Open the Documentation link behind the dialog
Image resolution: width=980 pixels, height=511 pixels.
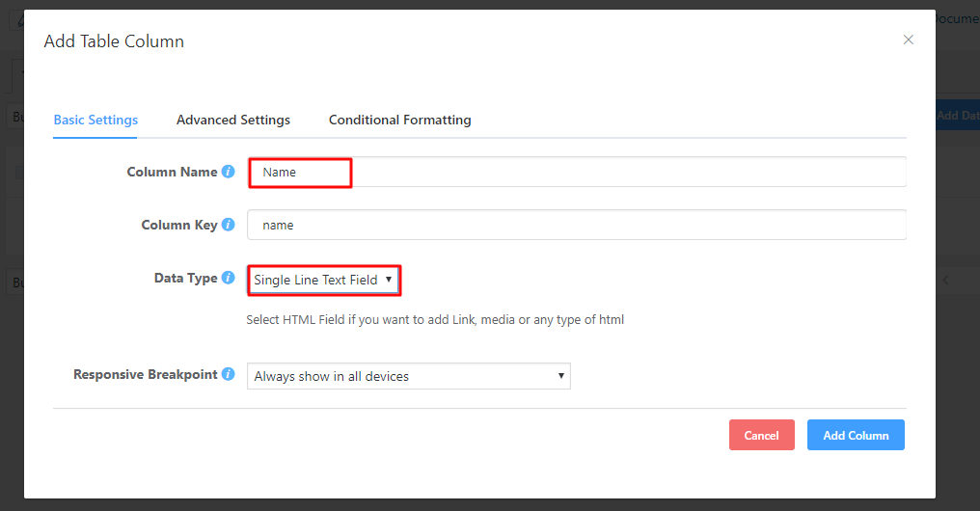pyautogui.click(x=957, y=19)
